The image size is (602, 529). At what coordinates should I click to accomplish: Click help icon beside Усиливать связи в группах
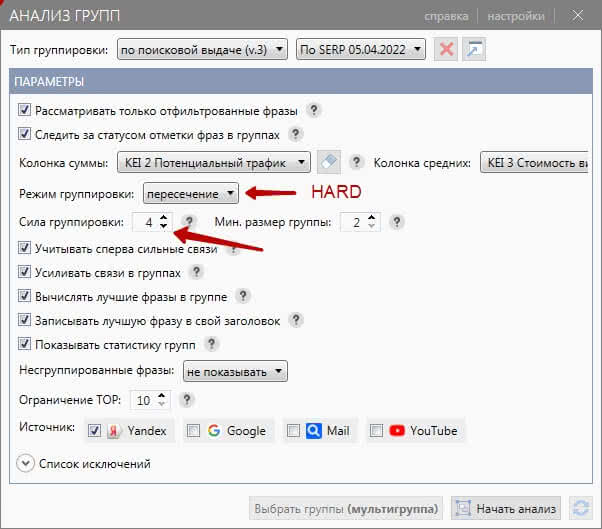point(196,272)
